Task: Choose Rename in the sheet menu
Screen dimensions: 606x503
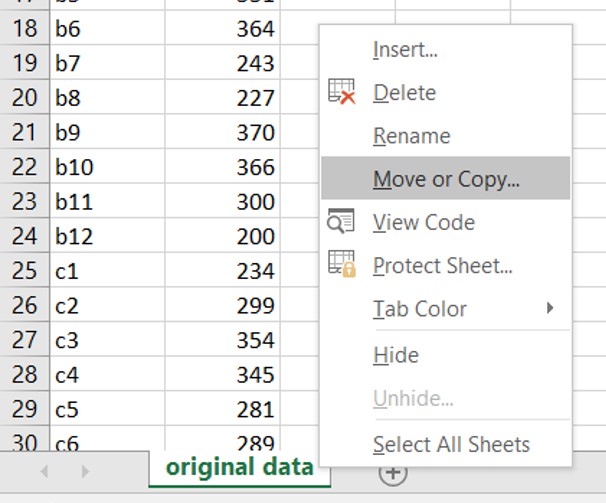Action: pyautogui.click(x=411, y=136)
